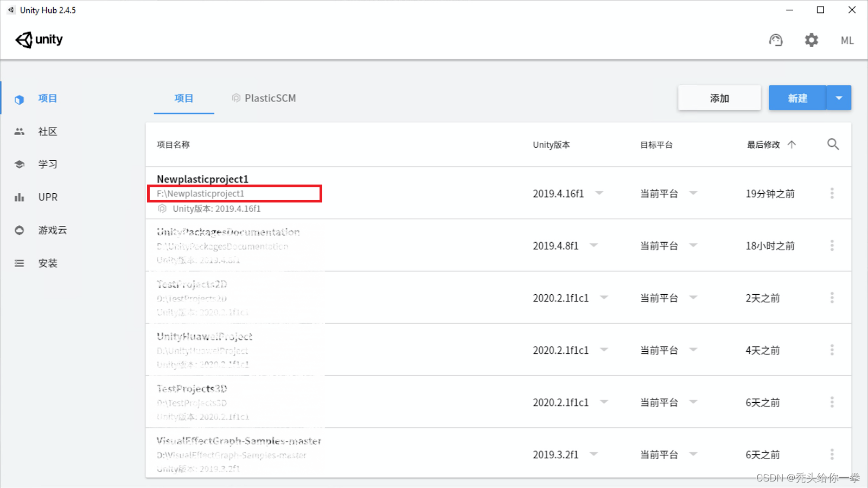Click the 安装 list sidebar icon
Image resolution: width=868 pixels, height=488 pixels.
[x=20, y=263]
